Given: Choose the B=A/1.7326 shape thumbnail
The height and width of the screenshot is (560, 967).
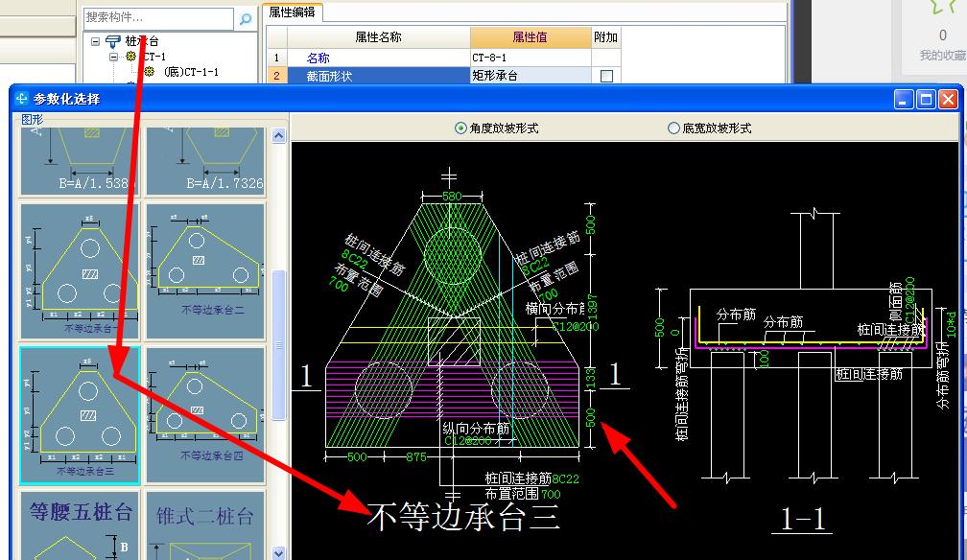Looking at the screenshot, I should [x=205, y=161].
